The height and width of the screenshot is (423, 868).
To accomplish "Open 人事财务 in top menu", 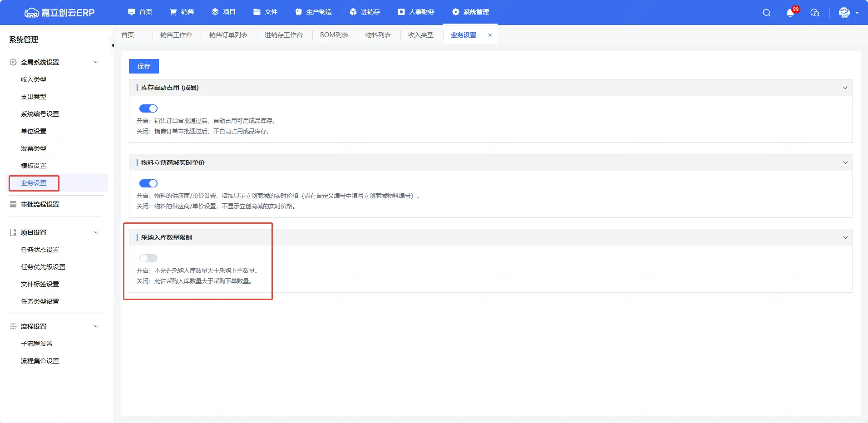I will coord(416,12).
